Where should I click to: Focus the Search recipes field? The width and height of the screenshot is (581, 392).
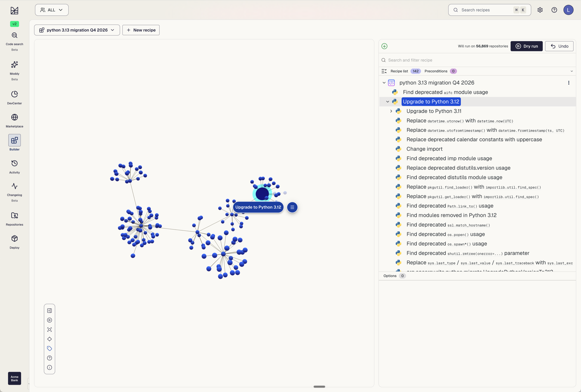coord(489,10)
